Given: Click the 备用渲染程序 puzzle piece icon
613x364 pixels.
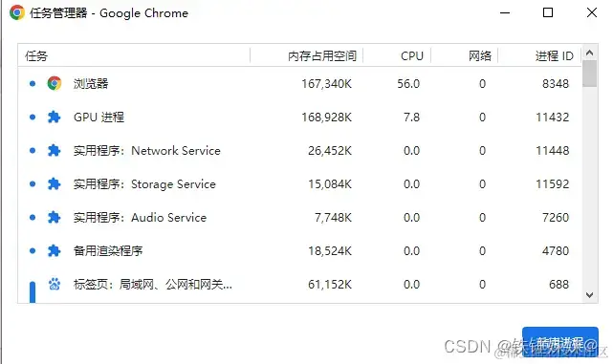Looking at the screenshot, I should point(54,250).
